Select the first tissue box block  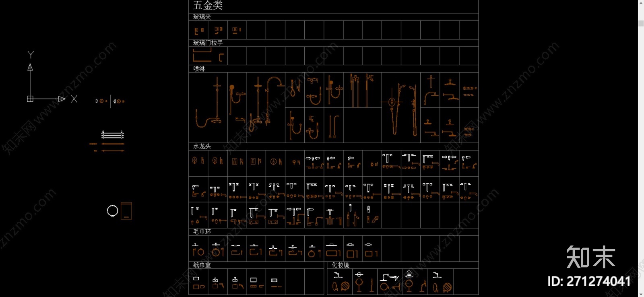[x=198, y=283]
